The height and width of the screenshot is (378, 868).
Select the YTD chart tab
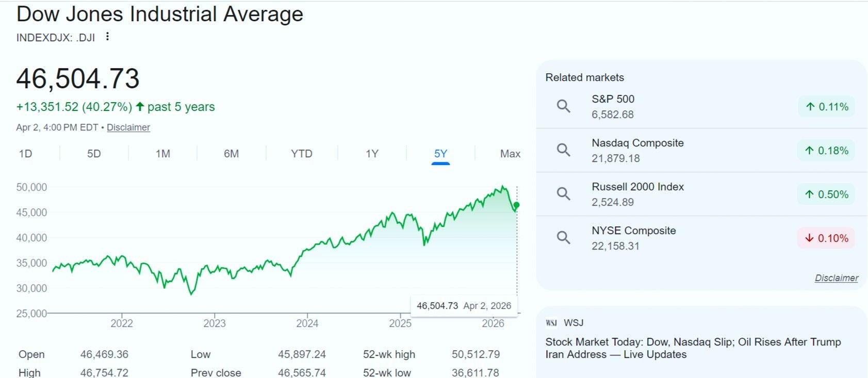click(x=302, y=154)
